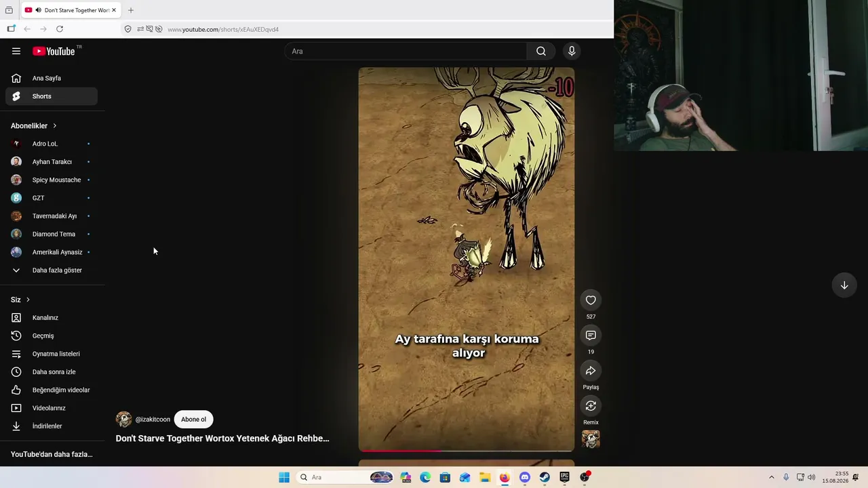This screenshot has height=488, width=868.
Task: Click the search magnifier button
Action: click(x=540, y=51)
